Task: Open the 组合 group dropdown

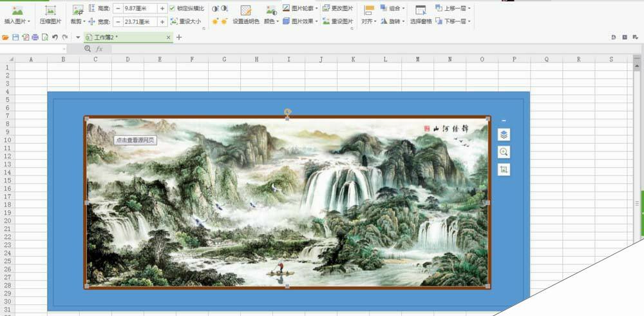Action: [393, 8]
